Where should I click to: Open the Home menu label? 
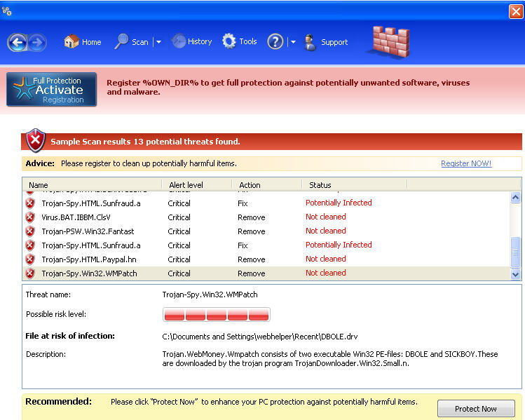(91, 42)
